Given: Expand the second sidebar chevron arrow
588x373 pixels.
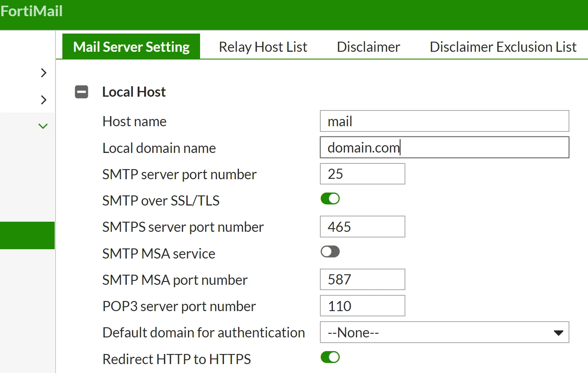Looking at the screenshot, I should pyautogui.click(x=44, y=100).
